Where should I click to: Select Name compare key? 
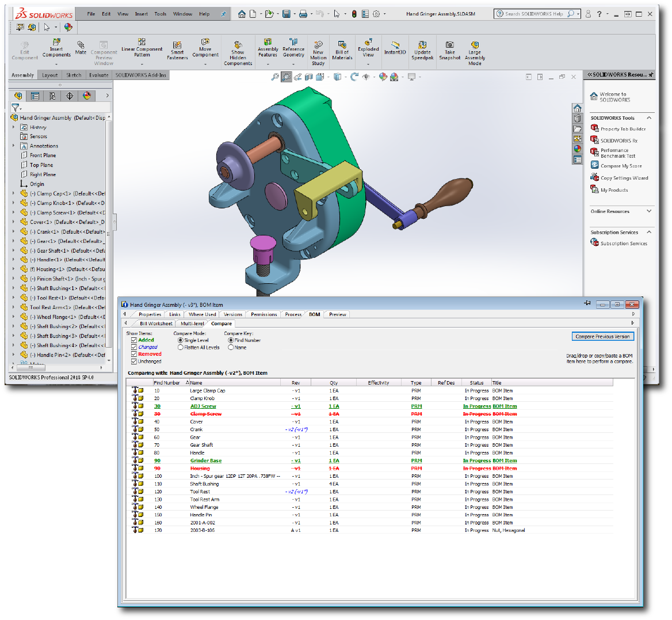tap(231, 348)
